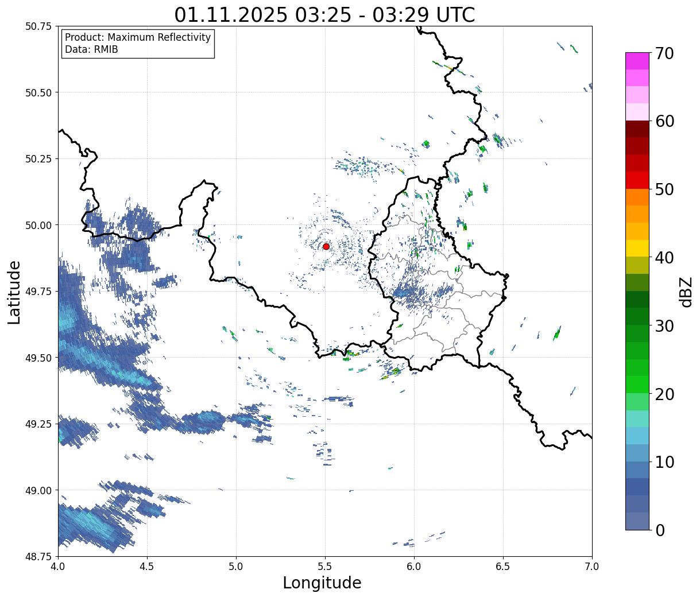Click the 49.25 latitude tick label
700x597 pixels.
click(38, 424)
